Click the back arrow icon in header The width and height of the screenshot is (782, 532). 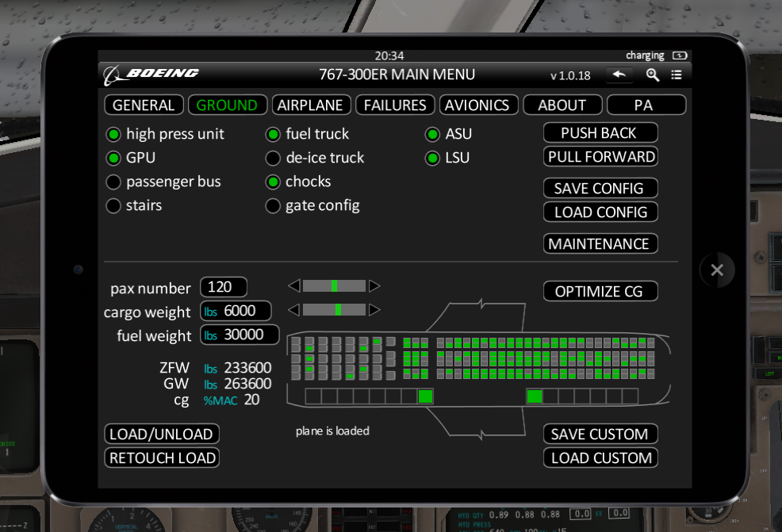coord(619,75)
